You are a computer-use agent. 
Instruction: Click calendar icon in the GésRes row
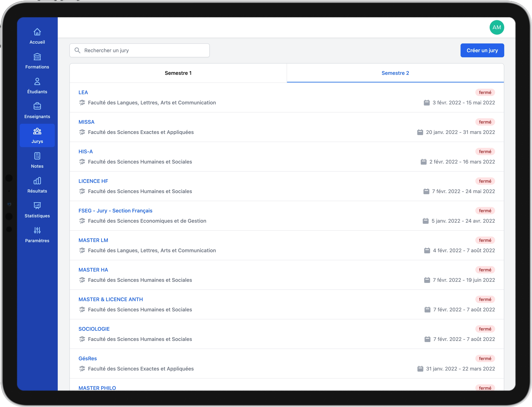coord(420,369)
